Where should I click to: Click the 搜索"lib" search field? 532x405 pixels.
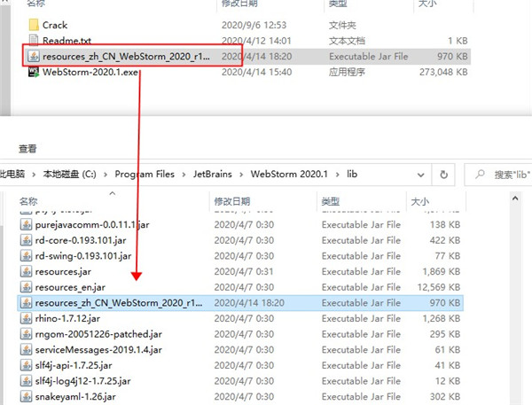coord(510,174)
